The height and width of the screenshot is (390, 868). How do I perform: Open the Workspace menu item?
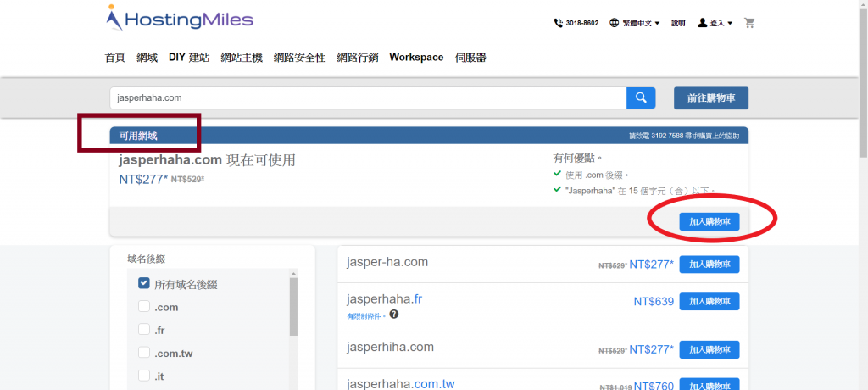[416, 58]
